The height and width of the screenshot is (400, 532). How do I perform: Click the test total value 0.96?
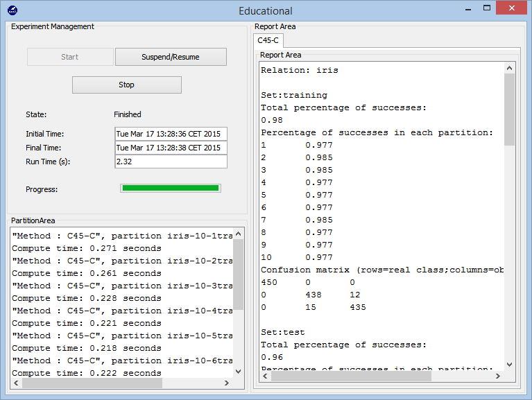click(x=272, y=357)
